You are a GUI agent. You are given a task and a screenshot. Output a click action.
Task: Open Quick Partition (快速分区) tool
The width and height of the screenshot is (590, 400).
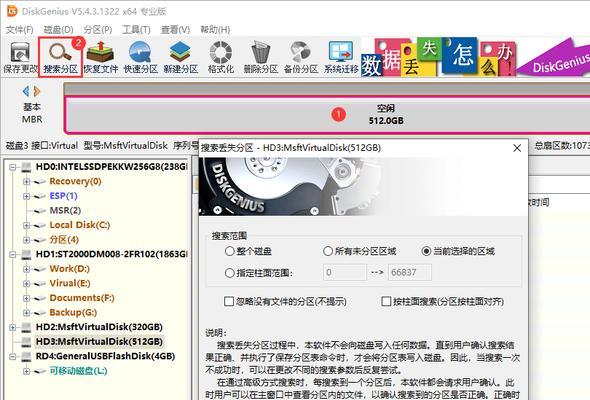tap(141, 57)
